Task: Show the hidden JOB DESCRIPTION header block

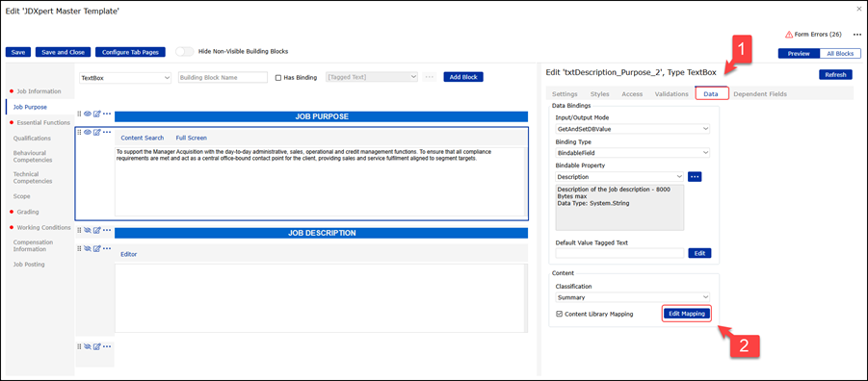Action: tap(88, 230)
